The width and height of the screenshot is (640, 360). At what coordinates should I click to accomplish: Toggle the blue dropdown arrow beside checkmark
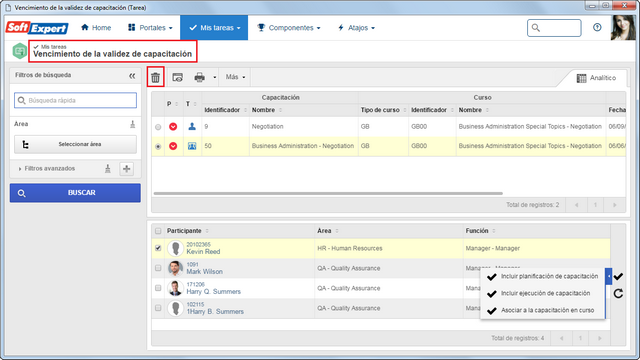609,276
